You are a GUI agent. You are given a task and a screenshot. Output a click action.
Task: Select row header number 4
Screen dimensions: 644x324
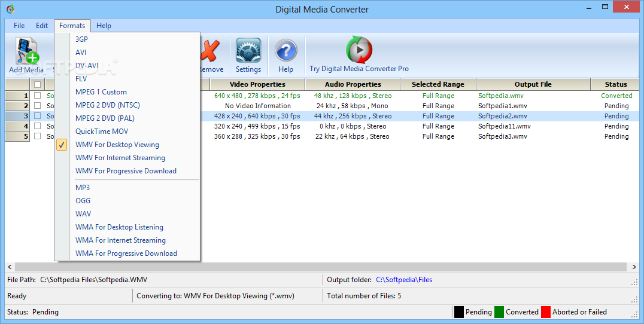(17, 126)
